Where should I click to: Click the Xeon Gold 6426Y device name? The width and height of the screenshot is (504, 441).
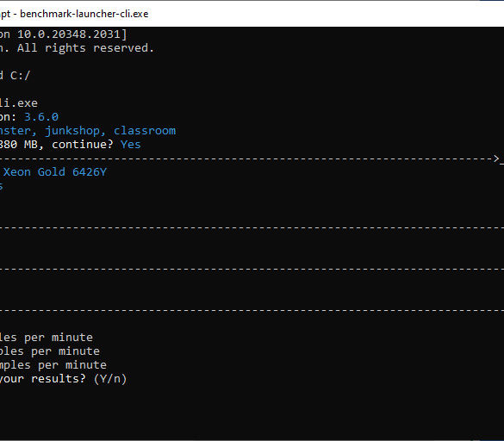pyautogui.click(x=55, y=172)
